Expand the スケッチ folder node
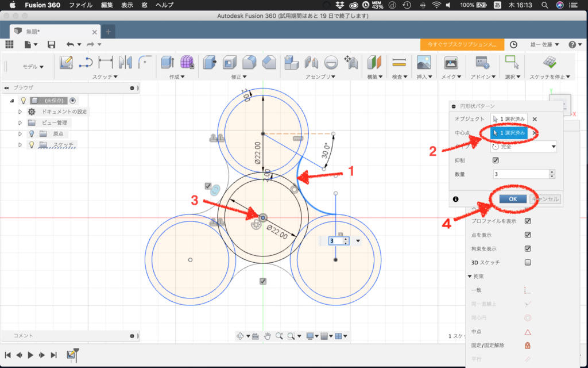Screen dimensions: 588x368 click(20, 144)
